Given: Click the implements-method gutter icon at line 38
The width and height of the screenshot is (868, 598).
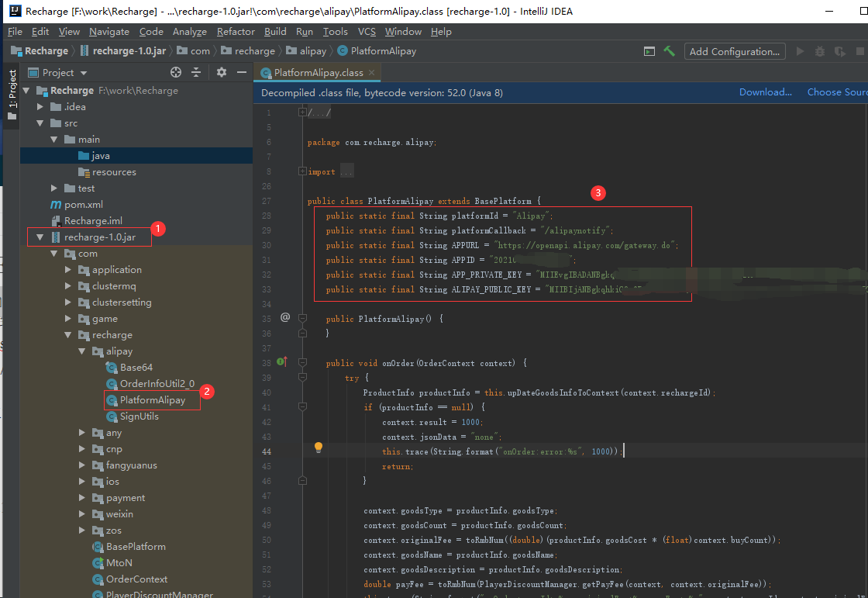Looking at the screenshot, I should (281, 361).
